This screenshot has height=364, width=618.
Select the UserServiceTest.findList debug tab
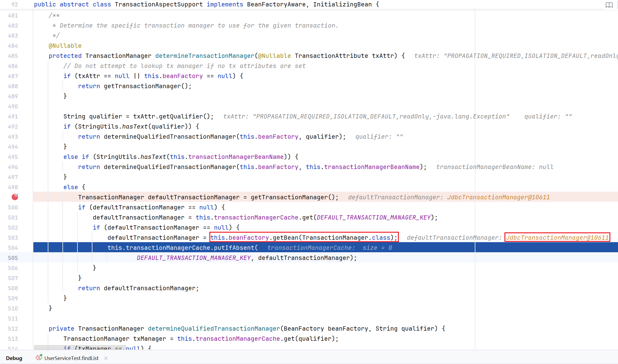71,358
